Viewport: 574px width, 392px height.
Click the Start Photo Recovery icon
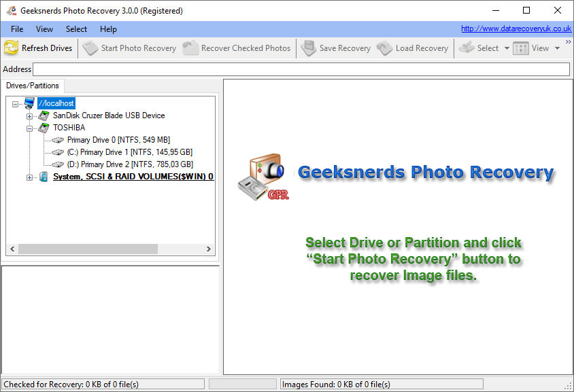(x=90, y=48)
